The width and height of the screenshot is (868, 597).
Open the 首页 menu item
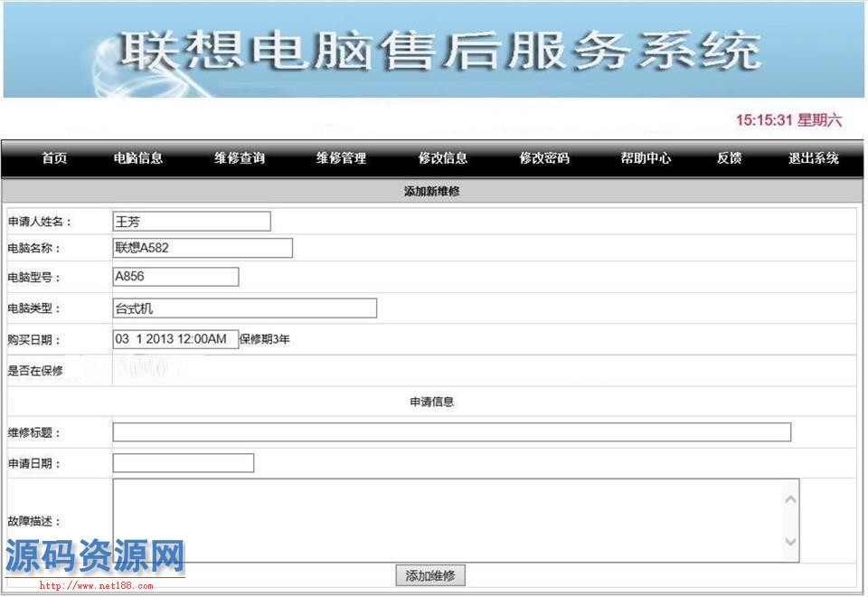pyautogui.click(x=54, y=158)
